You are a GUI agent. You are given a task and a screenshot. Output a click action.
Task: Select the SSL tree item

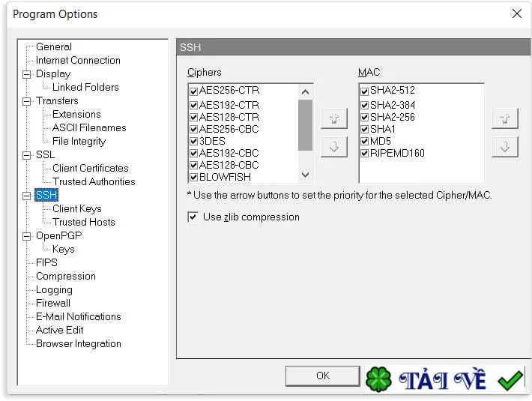(x=45, y=155)
